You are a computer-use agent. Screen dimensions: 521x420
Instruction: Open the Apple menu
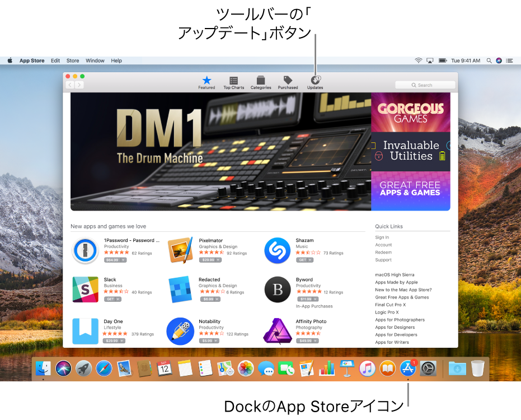click(10, 60)
